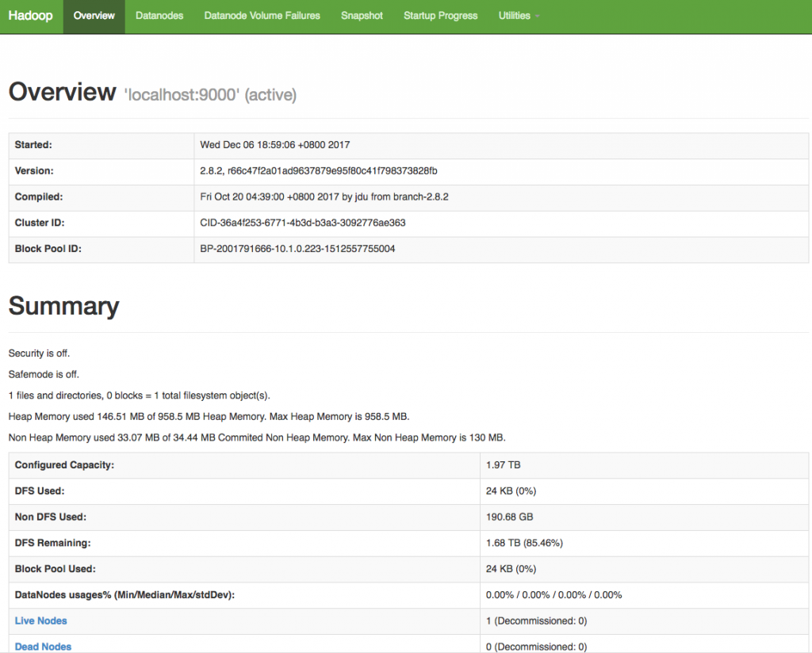
Task: Select Block Pool Used value 24 KB
Action: point(511,569)
